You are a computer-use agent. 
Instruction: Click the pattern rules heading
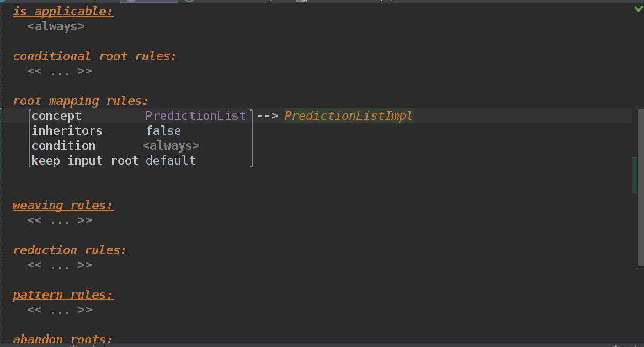(x=63, y=295)
